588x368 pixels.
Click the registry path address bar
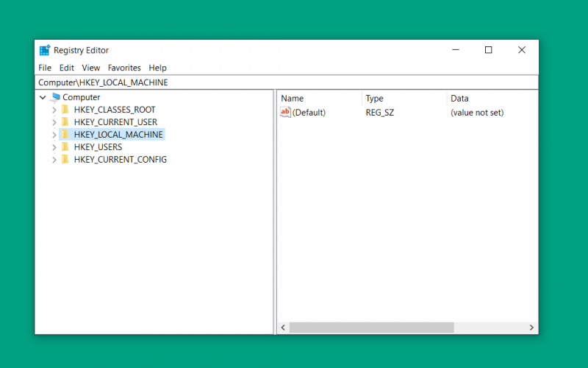(287, 82)
